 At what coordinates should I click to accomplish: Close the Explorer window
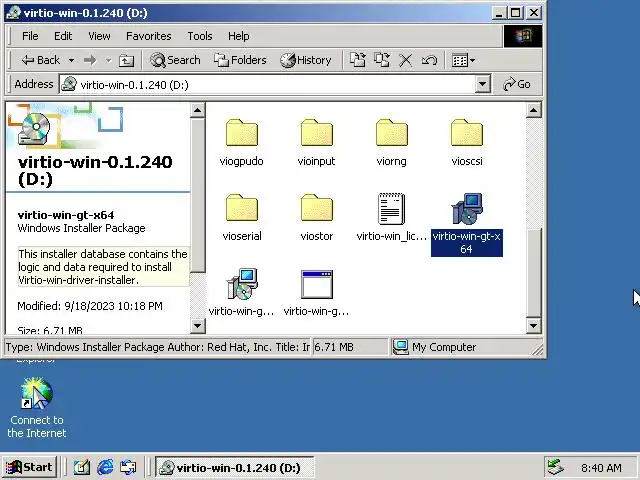pos(534,13)
